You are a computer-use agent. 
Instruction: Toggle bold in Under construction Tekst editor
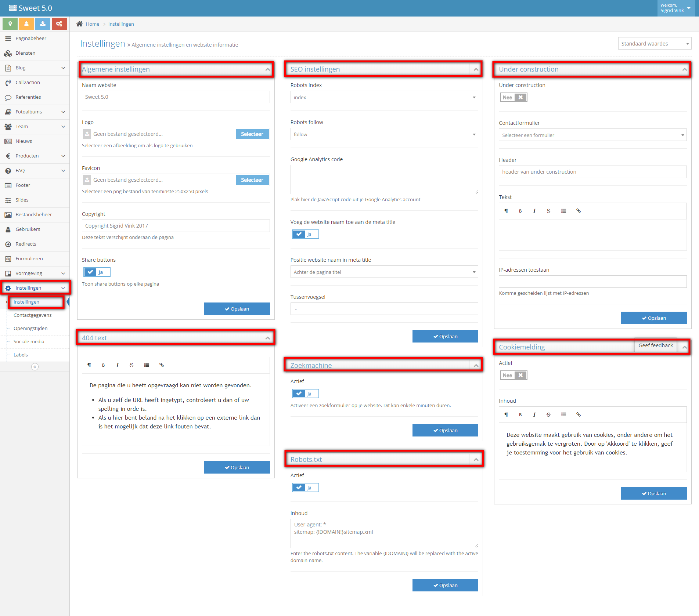[520, 211]
